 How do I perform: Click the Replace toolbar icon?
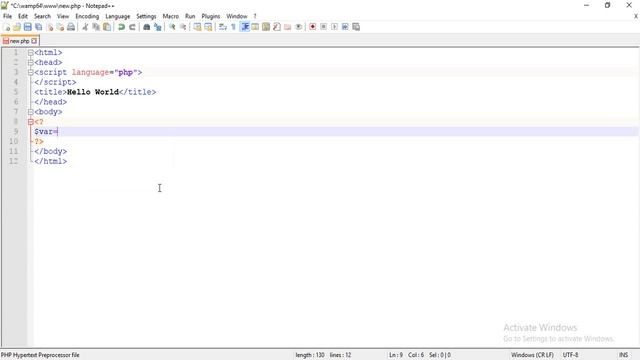pyautogui.click(x=158, y=27)
